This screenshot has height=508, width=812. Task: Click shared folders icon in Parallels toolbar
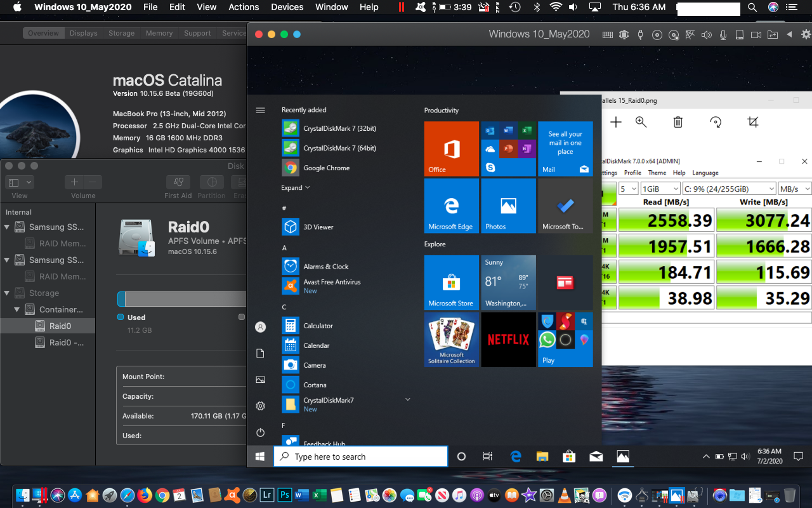click(x=772, y=35)
